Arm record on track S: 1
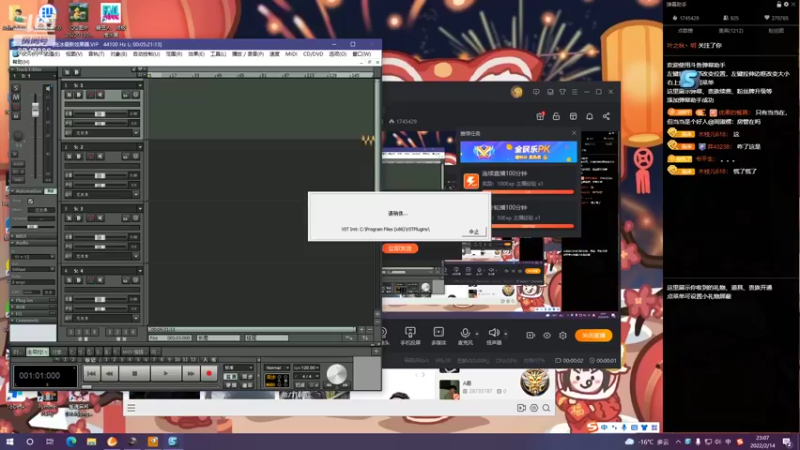This screenshot has height=450, width=800. point(90,95)
